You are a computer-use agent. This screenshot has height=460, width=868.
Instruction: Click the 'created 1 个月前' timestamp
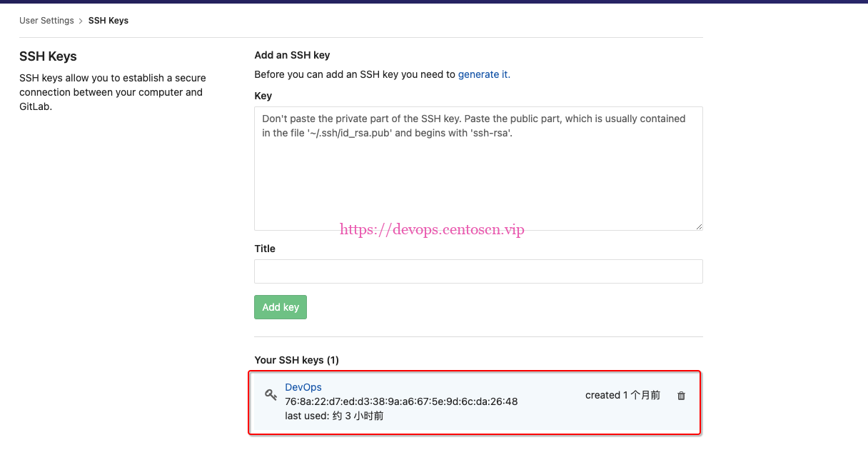coord(622,395)
